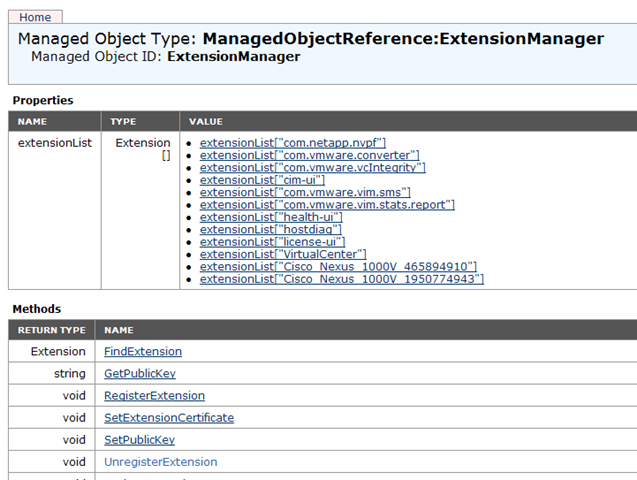Invoke the FindExtension method

143,352
